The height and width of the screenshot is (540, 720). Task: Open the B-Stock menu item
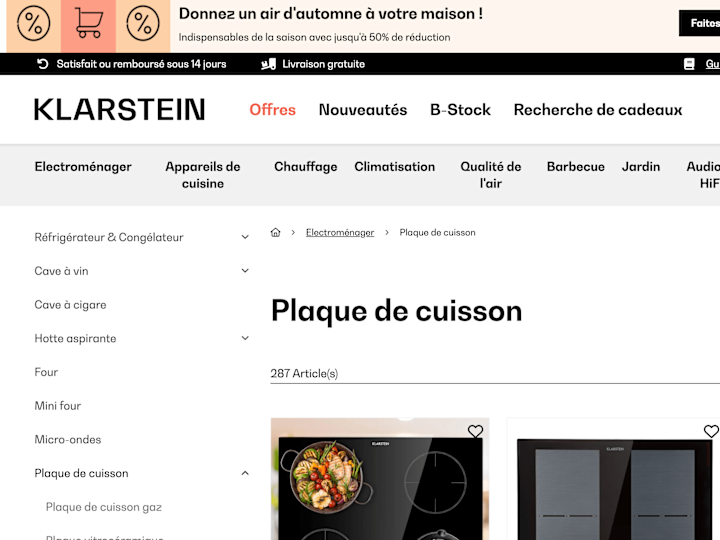point(460,110)
